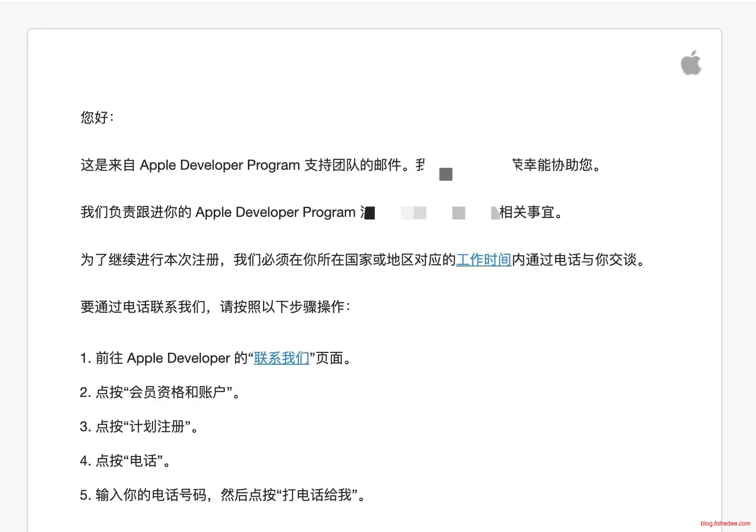Click the 请按照以下步骤操作 instruction line
This screenshot has width=756, height=532.
(284, 307)
